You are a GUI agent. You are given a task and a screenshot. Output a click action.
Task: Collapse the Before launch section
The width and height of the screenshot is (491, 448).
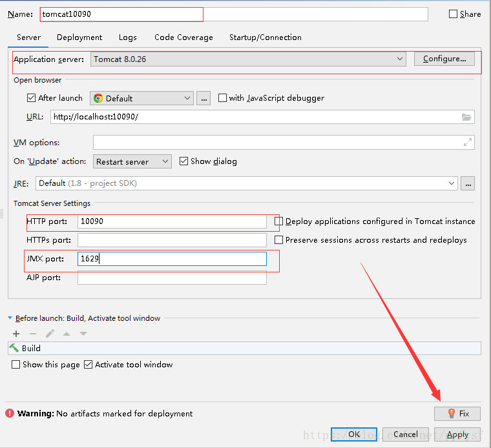(x=10, y=318)
